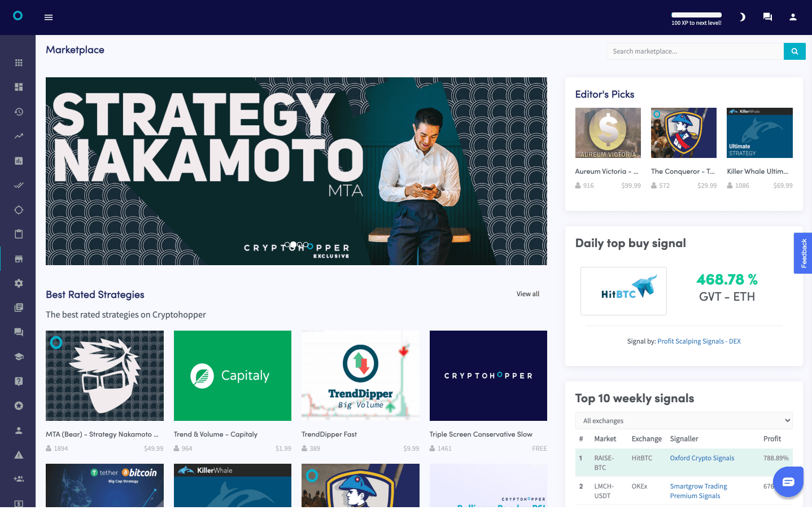Open Killer Whale Ultimate editor's pick thumbnail
Screen dimensions: 812x510
click(760, 133)
